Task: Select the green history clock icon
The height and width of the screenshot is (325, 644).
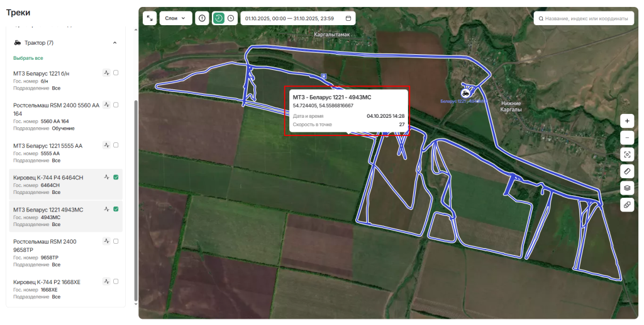Action: (218, 18)
